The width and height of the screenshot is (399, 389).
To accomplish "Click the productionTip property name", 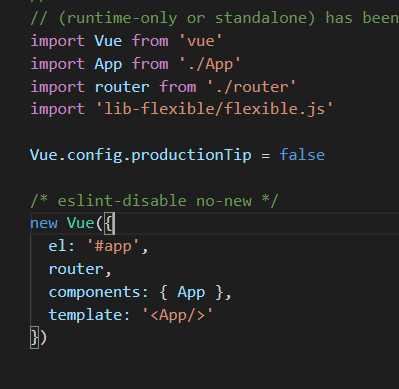I will (x=191, y=155).
